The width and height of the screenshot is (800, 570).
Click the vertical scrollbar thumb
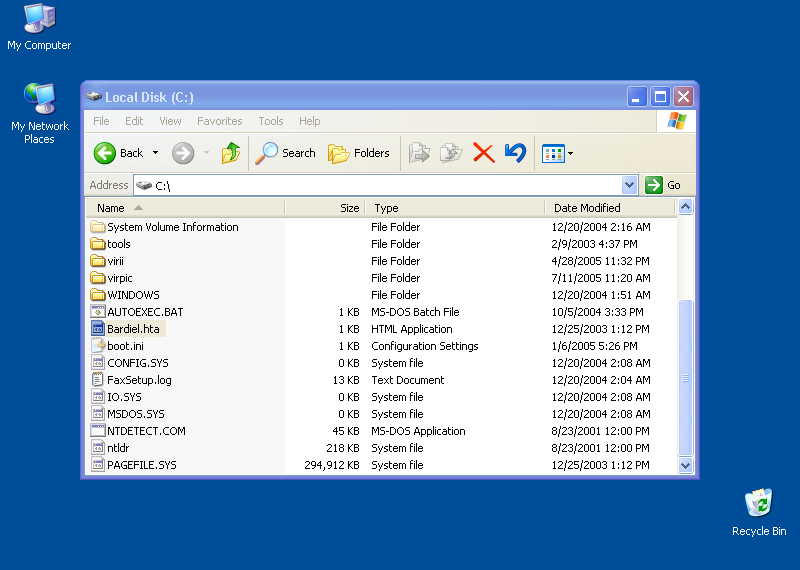coord(685,378)
